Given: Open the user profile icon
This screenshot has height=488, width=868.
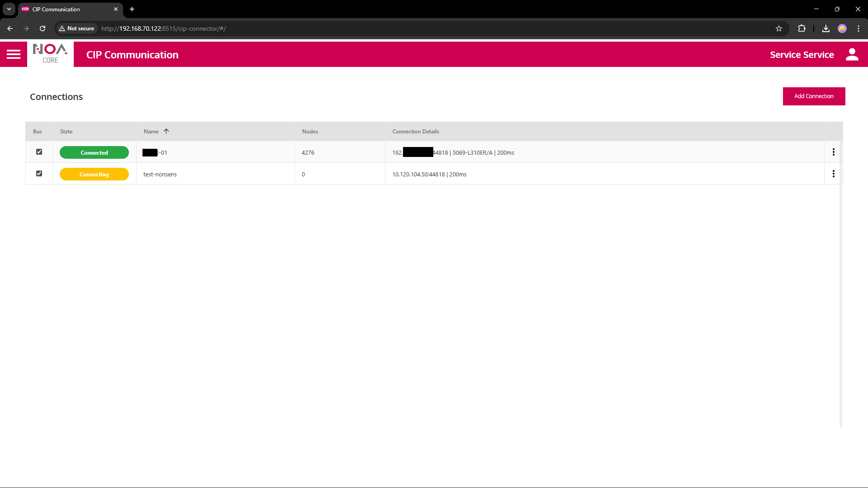Looking at the screenshot, I should (852, 54).
